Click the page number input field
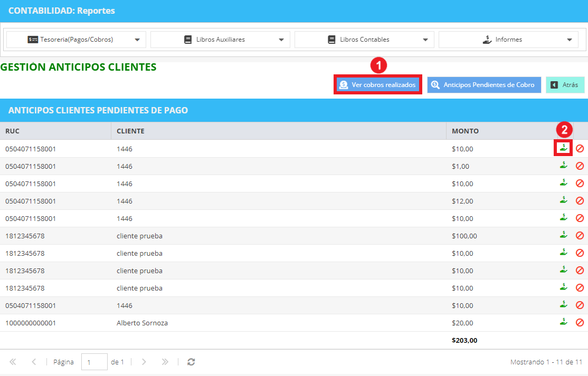 coord(94,362)
